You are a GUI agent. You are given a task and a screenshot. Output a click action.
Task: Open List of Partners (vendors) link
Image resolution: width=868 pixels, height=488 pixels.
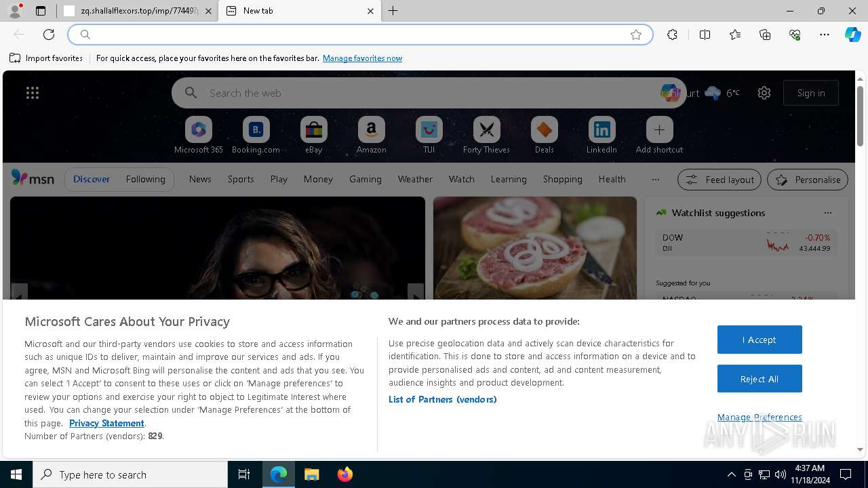click(x=443, y=399)
